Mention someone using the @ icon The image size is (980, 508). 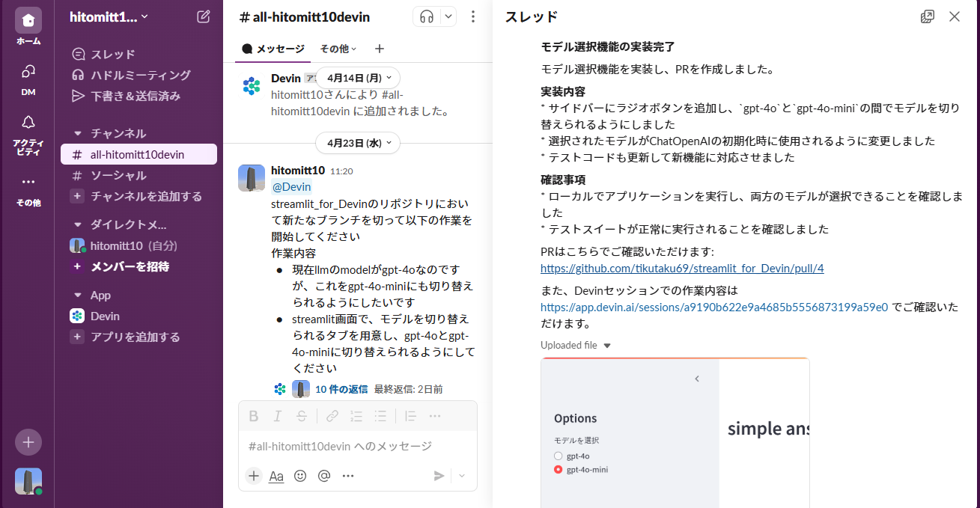pos(323,476)
